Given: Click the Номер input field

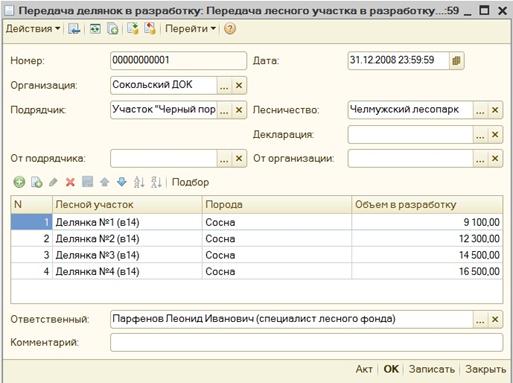Looking at the screenshot, I should [178, 61].
